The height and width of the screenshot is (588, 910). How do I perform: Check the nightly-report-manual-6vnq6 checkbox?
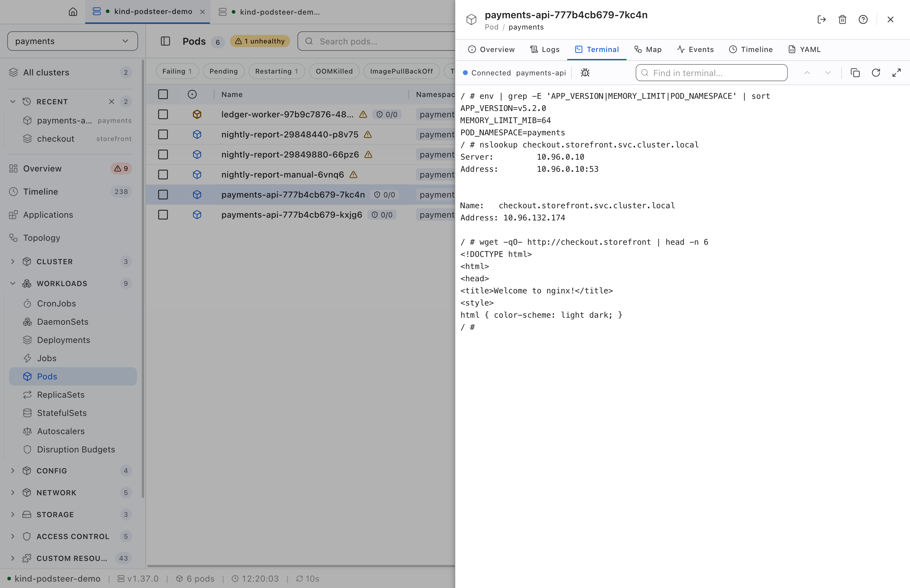point(163,175)
